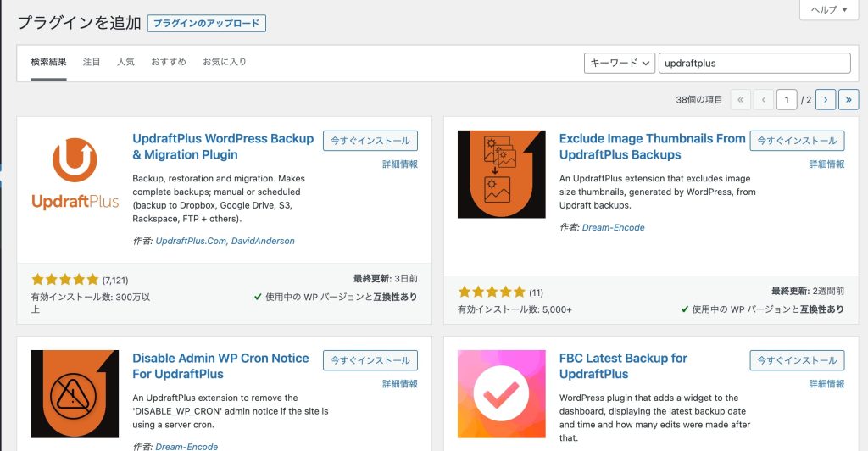The height and width of the screenshot is (451, 868).
Task: Click the UpdraftPlus five-star rating
Action: [64, 280]
